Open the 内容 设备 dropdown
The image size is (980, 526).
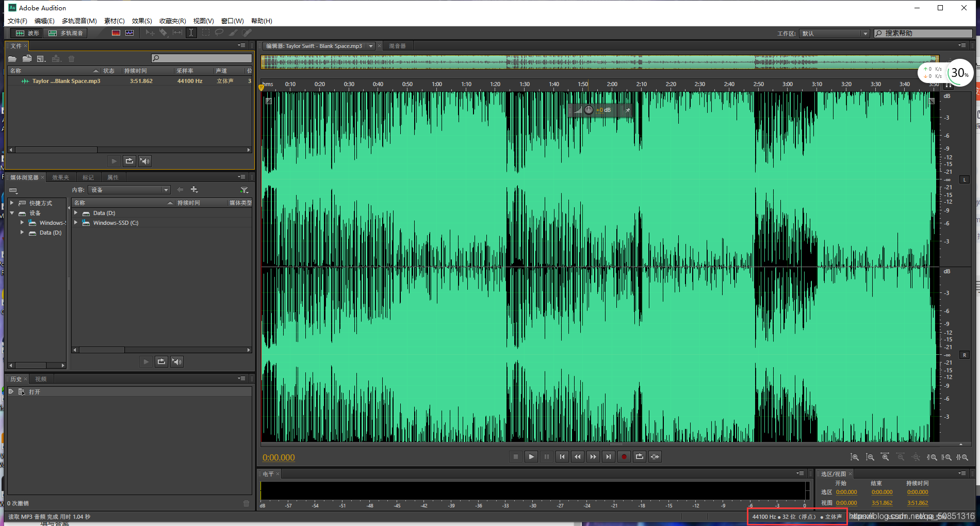point(129,190)
